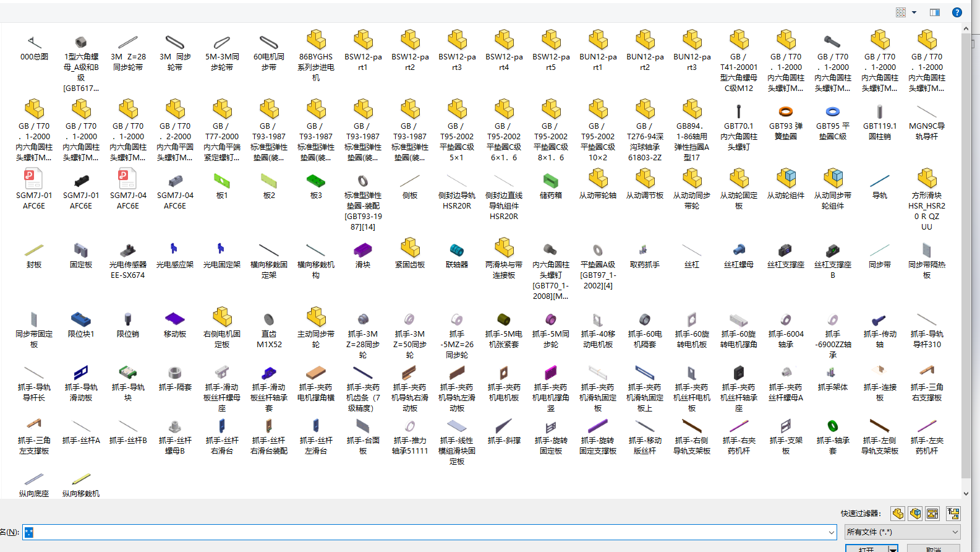
Task: Click the 紧固齿板 file name label
Action: [410, 265]
